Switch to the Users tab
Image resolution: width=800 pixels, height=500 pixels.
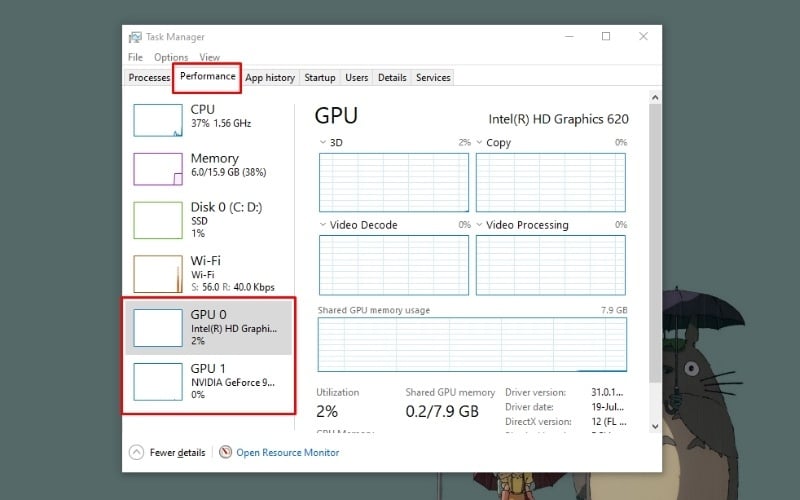pos(356,78)
